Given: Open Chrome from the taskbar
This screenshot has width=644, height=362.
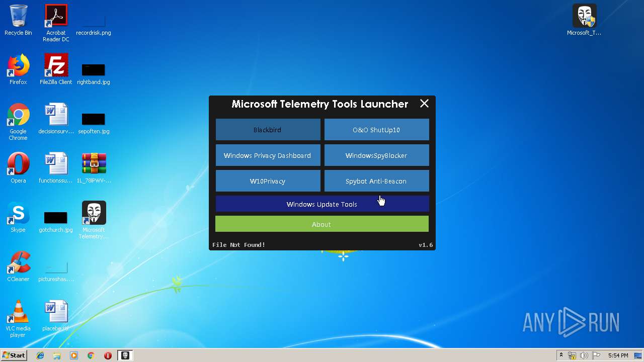Looking at the screenshot, I should [x=91, y=355].
